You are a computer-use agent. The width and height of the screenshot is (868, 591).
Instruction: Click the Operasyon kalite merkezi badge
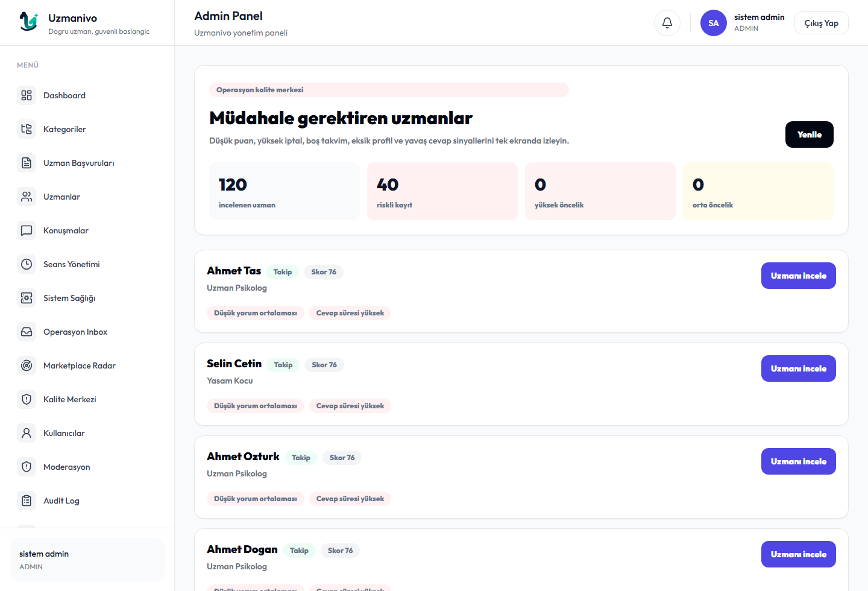[389, 90]
